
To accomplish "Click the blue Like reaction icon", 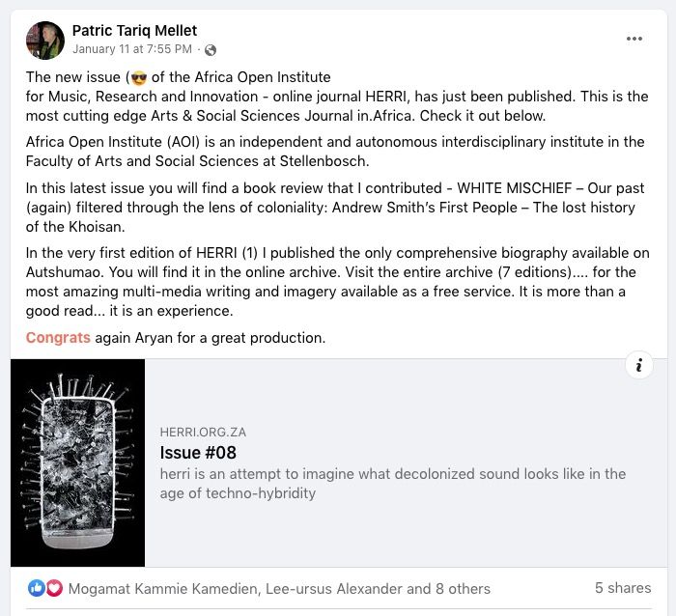I will 36,588.
